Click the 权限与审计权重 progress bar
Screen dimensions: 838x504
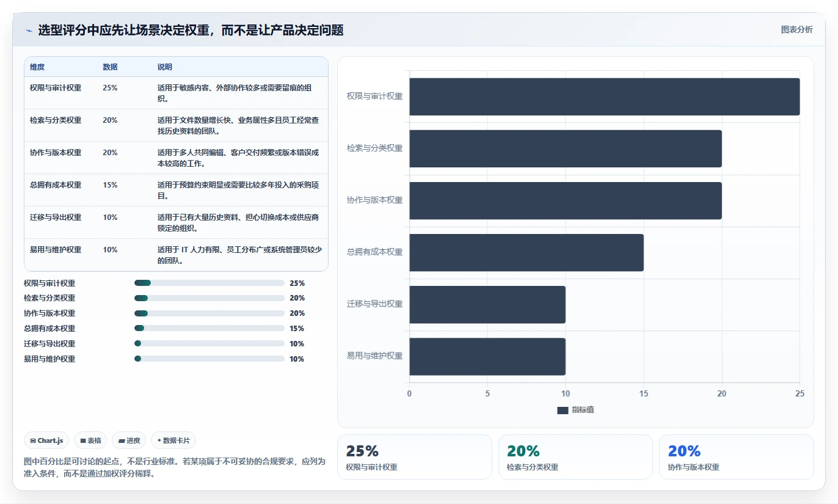tap(209, 283)
